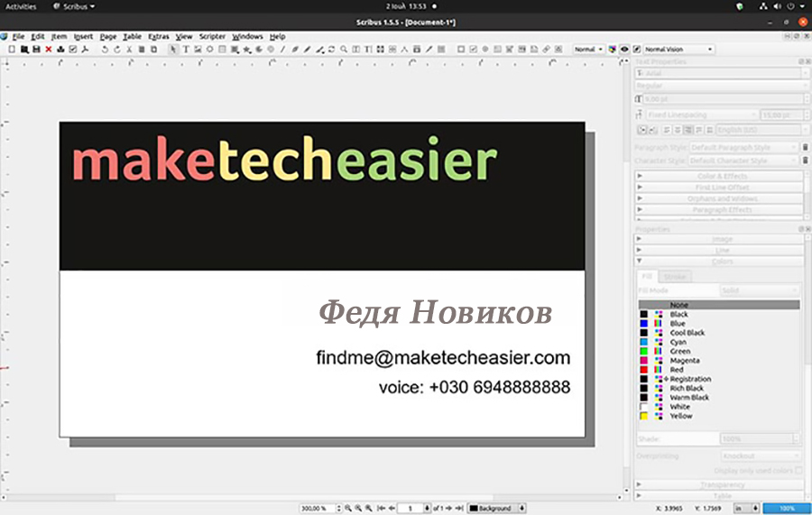
Task: Open the Normal Vision dropdown
Action: (x=678, y=50)
